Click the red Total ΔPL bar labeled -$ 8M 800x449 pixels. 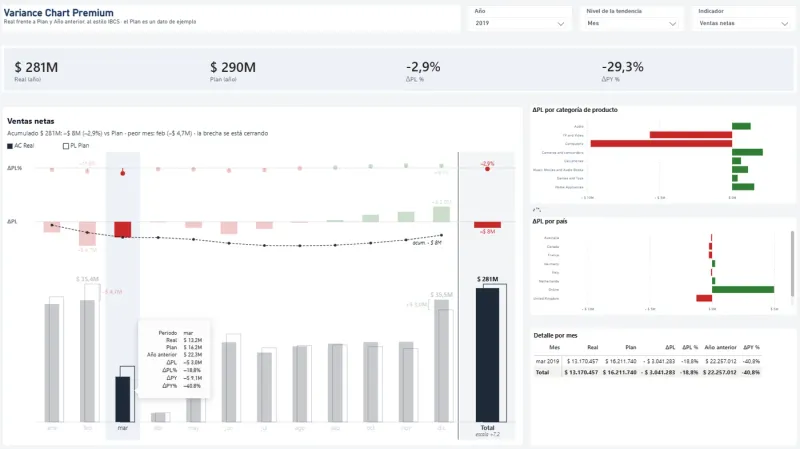487,224
